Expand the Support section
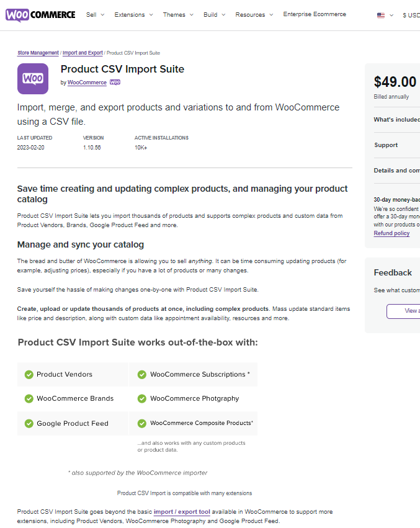420x528 pixels. (397, 145)
